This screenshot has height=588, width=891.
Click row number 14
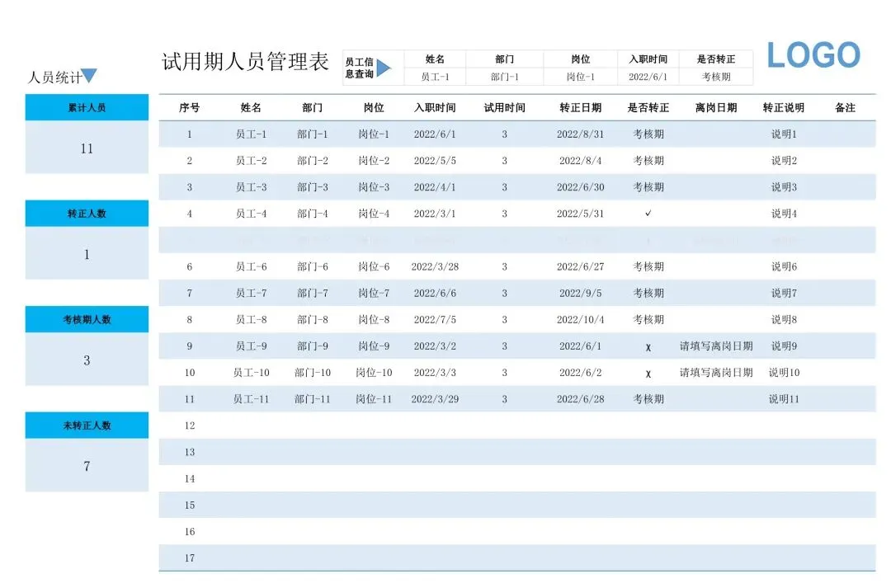[x=189, y=478]
